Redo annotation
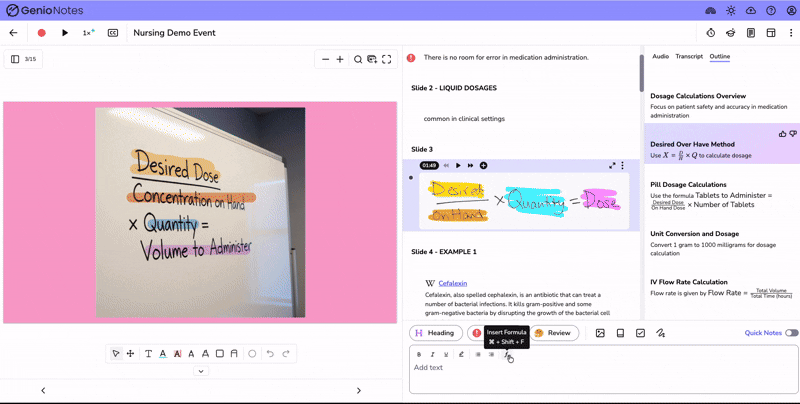800x404 pixels. pos(286,354)
